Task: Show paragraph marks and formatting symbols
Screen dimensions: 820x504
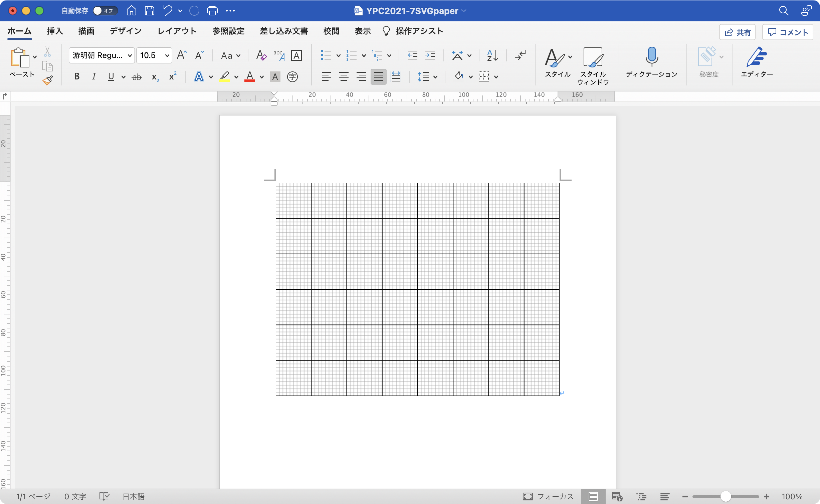Action: pyautogui.click(x=520, y=55)
